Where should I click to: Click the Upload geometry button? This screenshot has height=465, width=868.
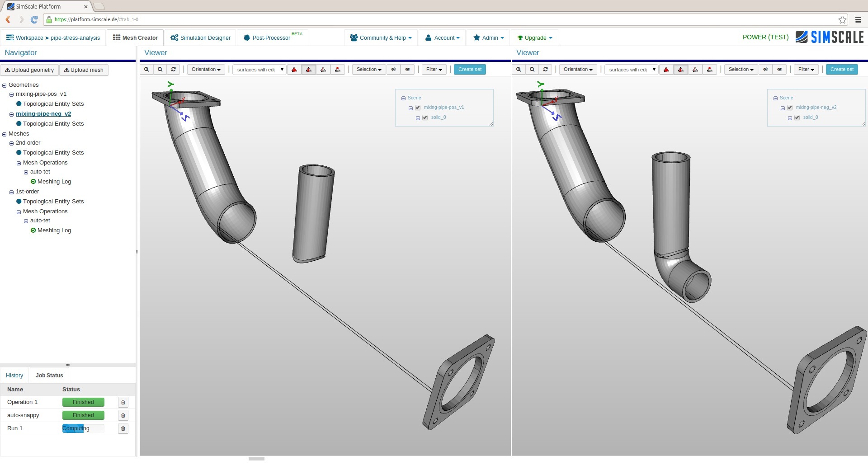(x=29, y=70)
